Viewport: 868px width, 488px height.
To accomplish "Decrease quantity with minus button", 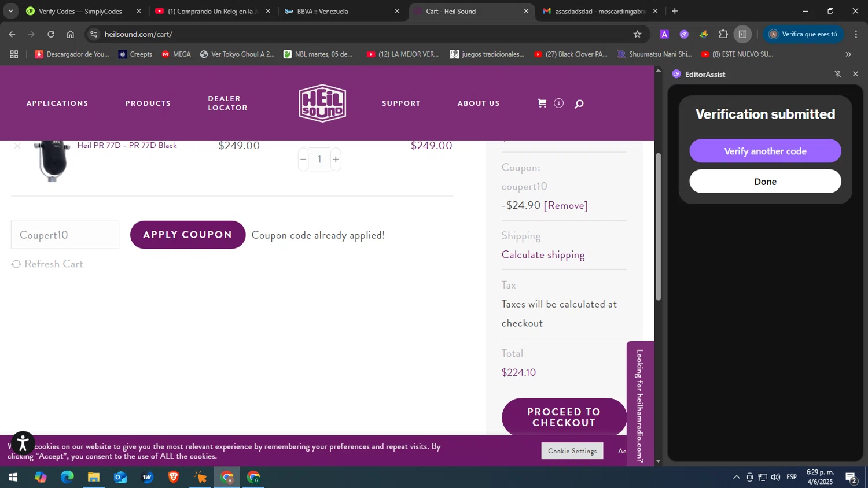I will (x=303, y=159).
